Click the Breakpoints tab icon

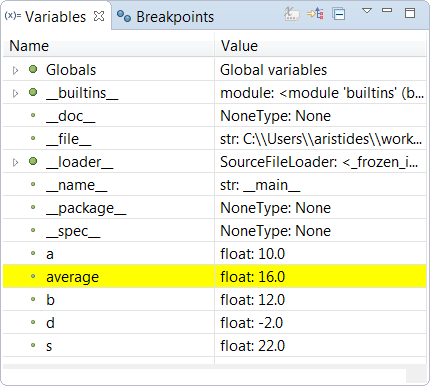(x=124, y=16)
